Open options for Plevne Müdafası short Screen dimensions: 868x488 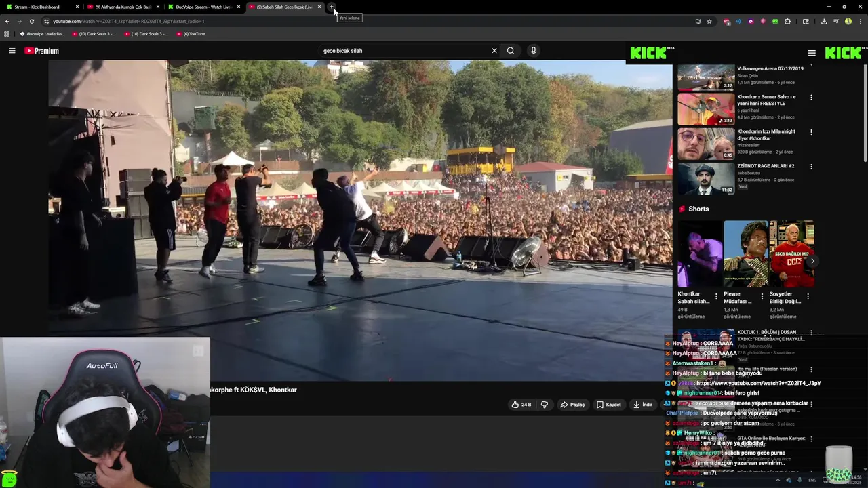click(762, 296)
